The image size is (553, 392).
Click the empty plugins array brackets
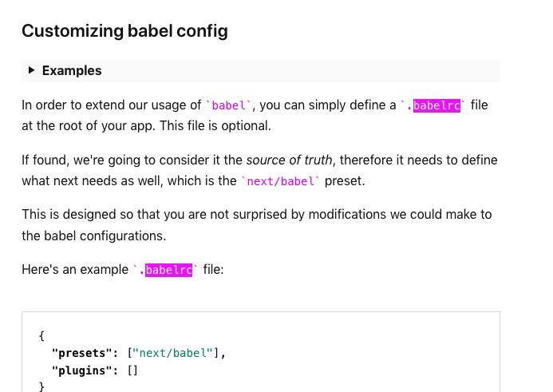click(132, 370)
